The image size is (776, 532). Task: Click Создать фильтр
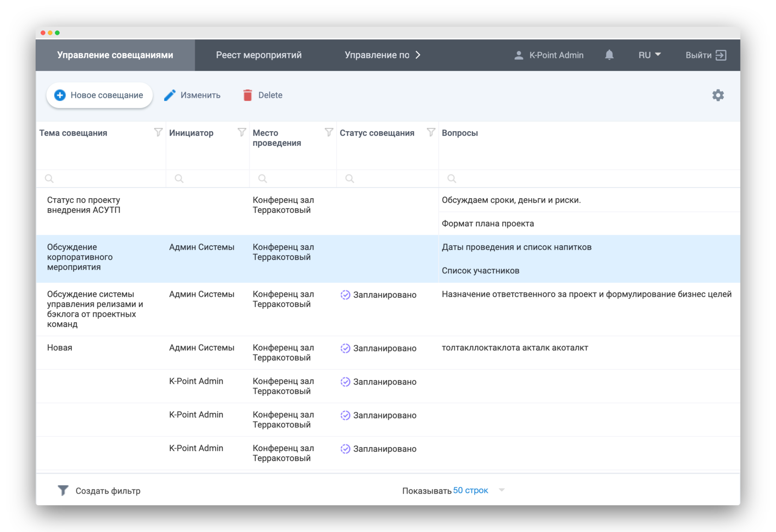point(108,491)
